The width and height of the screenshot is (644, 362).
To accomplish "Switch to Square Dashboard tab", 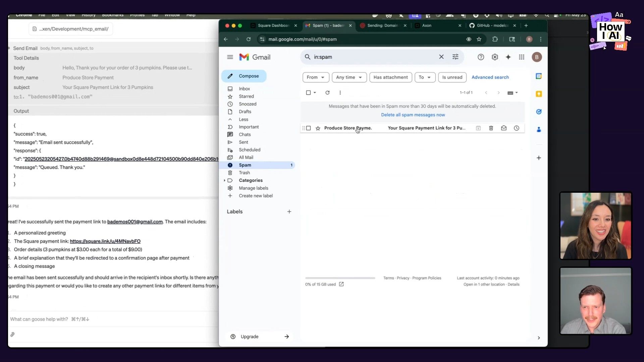I will tap(273, 25).
